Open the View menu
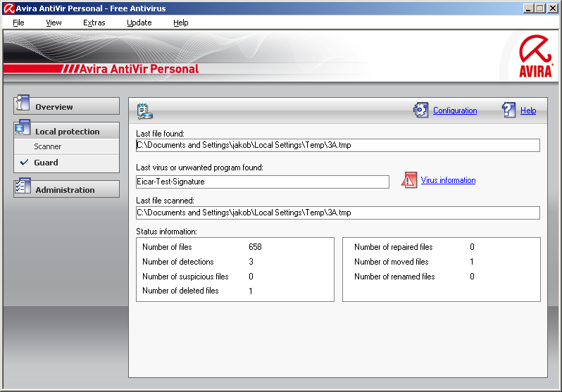 pyautogui.click(x=54, y=23)
